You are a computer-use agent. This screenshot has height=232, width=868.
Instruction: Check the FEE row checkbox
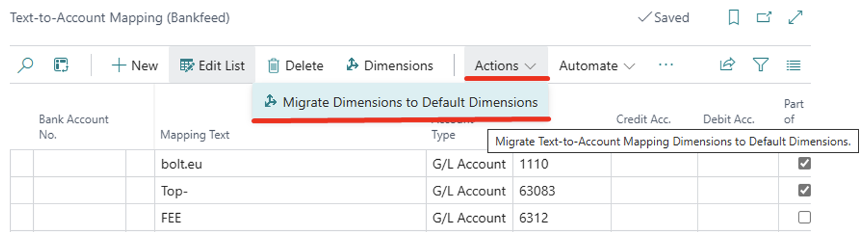tap(804, 217)
